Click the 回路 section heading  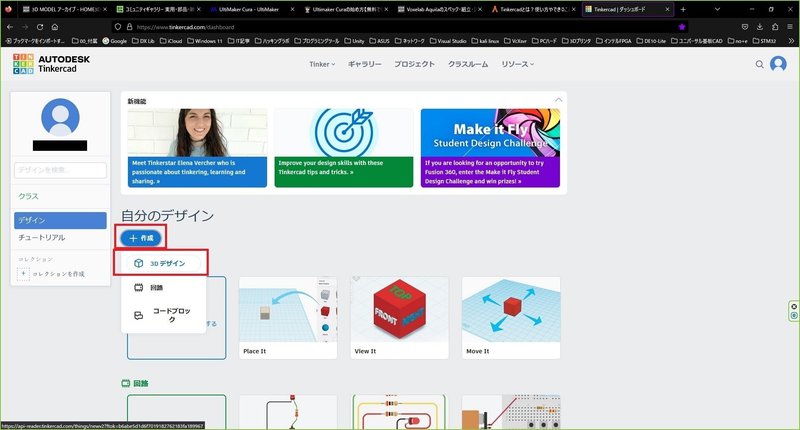coord(141,383)
